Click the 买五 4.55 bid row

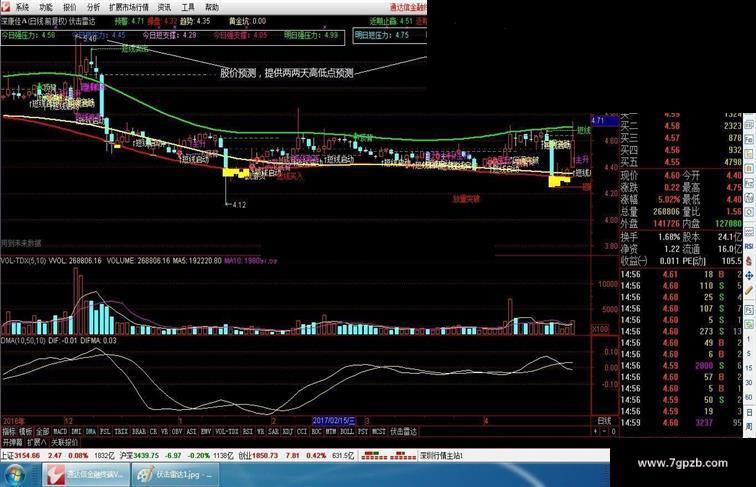(681, 162)
